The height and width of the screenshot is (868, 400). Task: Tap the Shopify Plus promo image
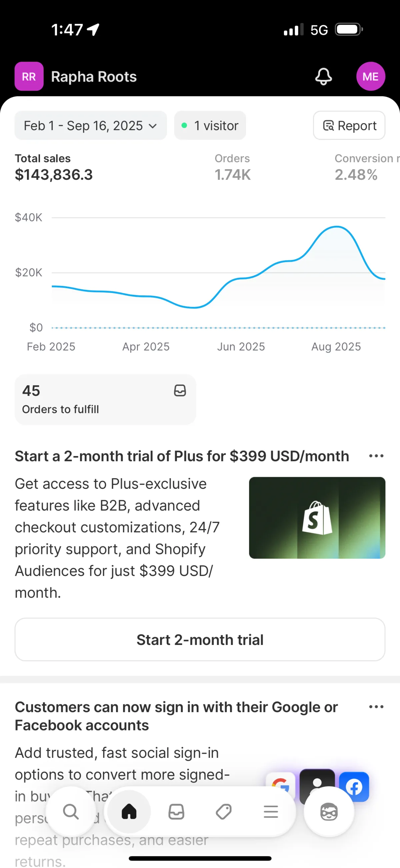[x=317, y=517]
